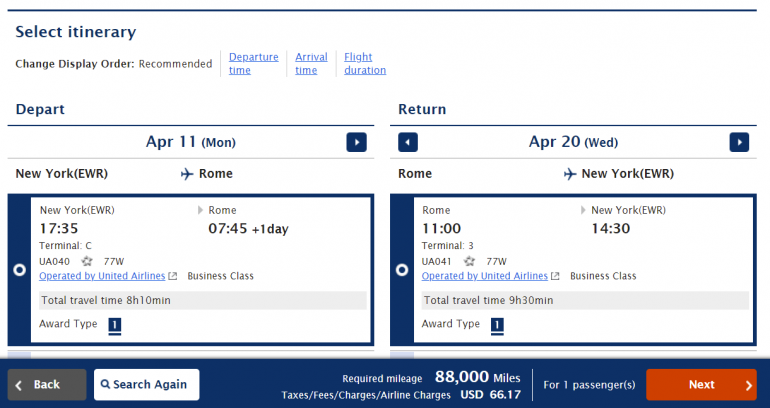Open Operated by United Airlines link for UA041
770x408 pixels.
pos(484,276)
